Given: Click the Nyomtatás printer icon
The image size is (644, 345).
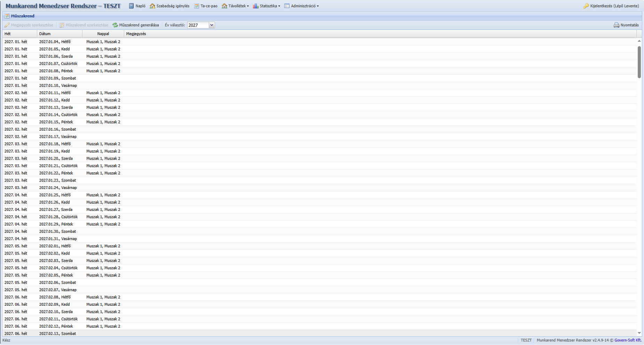Looking at the screenshot, I should pyautogui.click(x=616, y=25).
